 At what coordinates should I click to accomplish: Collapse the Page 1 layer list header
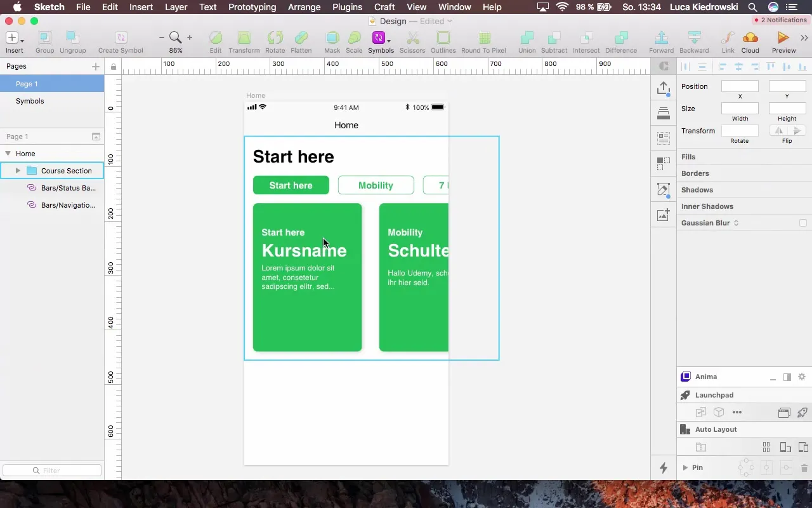(x=96, y=137)
